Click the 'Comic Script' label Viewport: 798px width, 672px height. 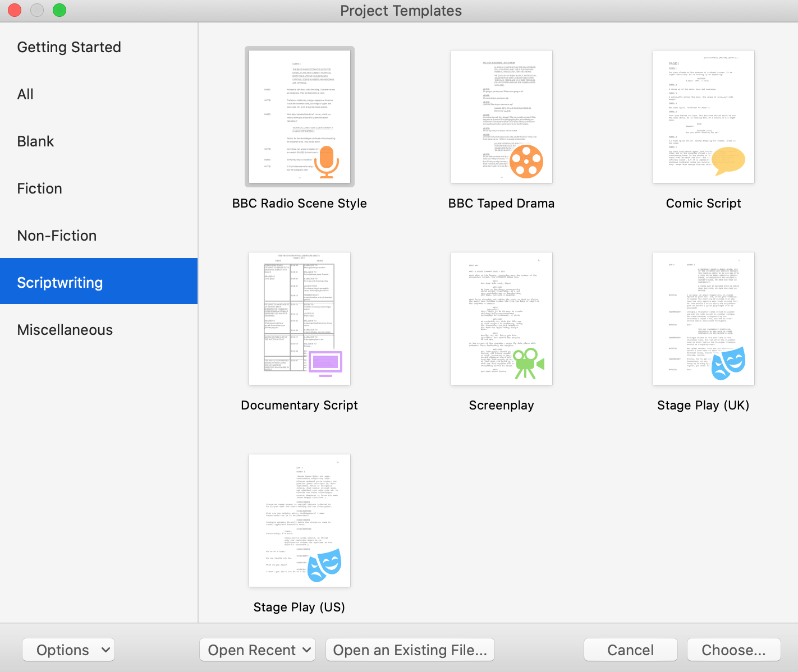pos(704,204)
